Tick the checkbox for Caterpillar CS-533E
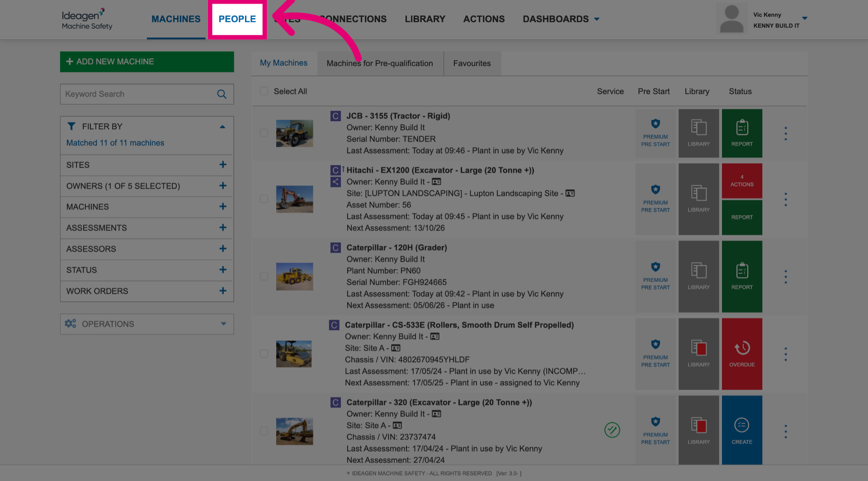Image resolution: width=868 pixels, height=481 pixels. [264, 354]
